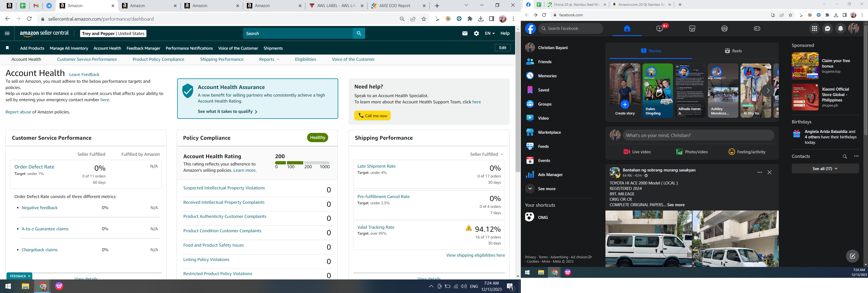Hide the Bentahan ng sobrang murang sasakyan post

point(770,172)
